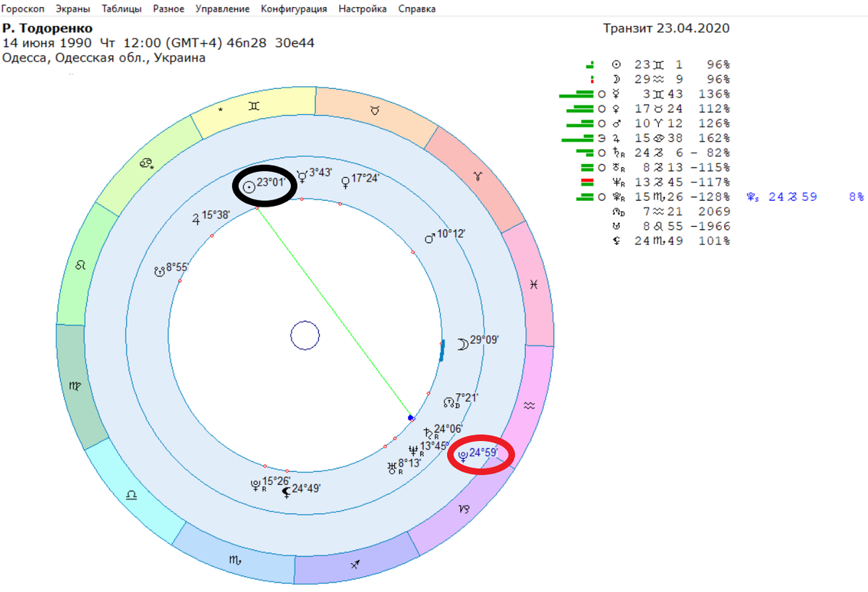
Task: Select the North Node row with 2069
Action: tap(671, 211)
